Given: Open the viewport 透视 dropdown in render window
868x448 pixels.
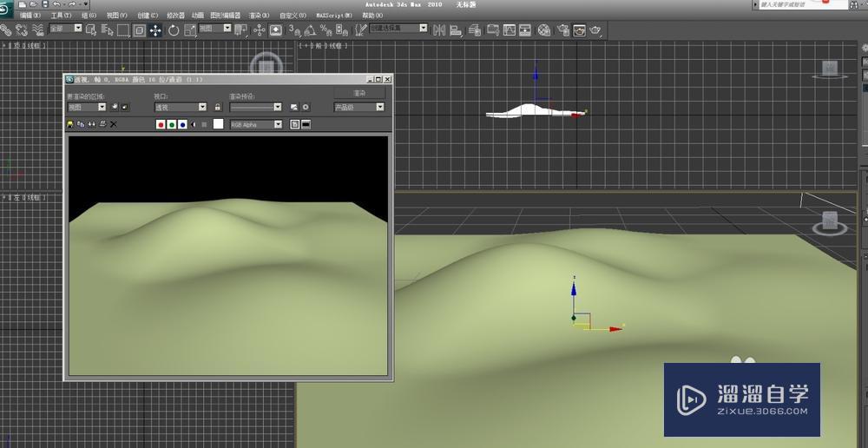Looking at the screenshot, I should 181,107.
